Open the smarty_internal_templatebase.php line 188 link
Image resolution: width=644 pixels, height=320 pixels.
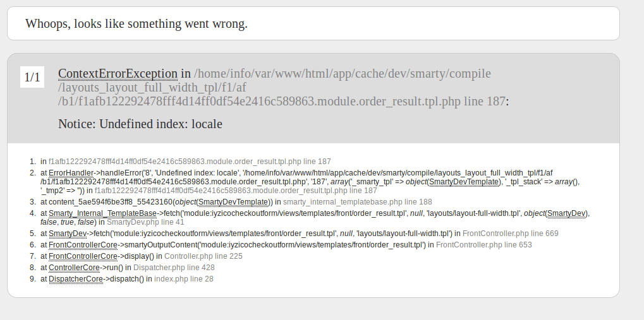(x=357, y=202)
